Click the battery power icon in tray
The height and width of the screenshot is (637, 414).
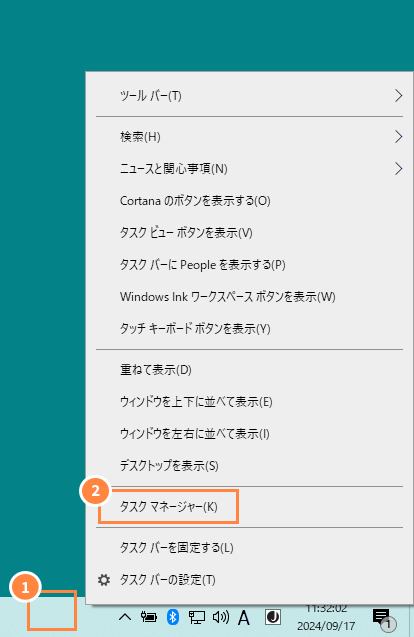coord(149,618)
